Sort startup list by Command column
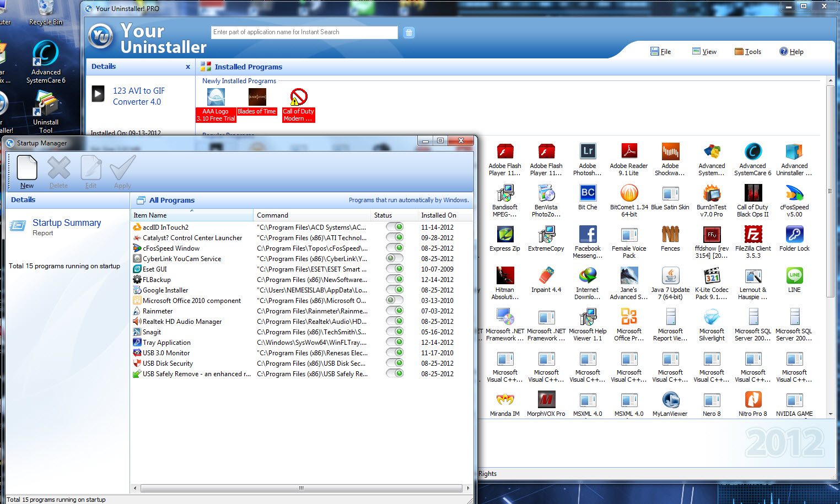Screen dimensions: 840x504 click(x=312, y=215)
